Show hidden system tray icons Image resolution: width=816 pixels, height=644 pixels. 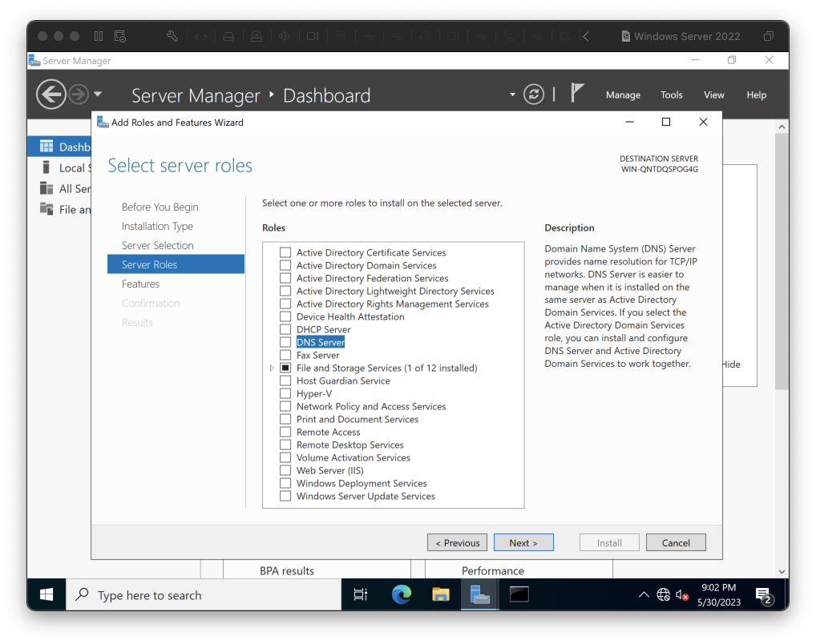644,594
